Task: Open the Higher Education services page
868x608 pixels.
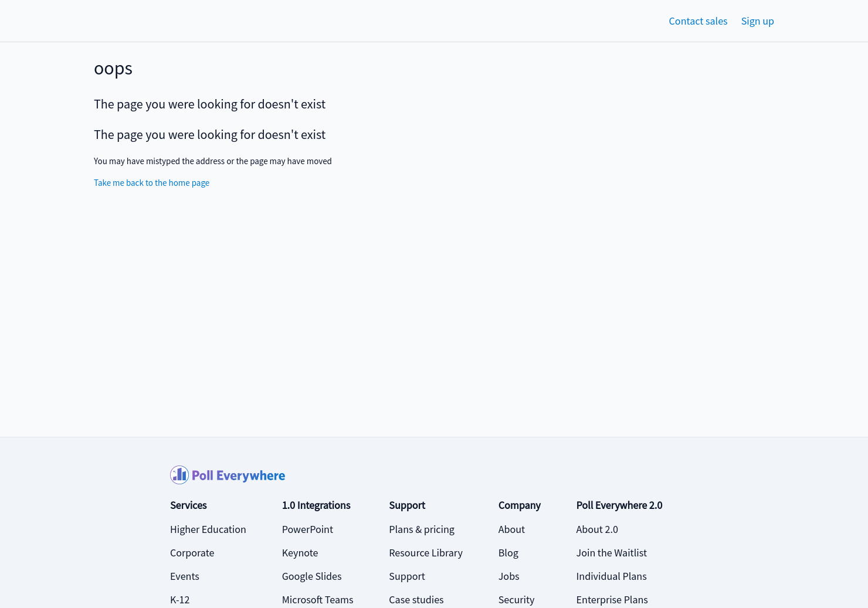Action: [208, 529]
